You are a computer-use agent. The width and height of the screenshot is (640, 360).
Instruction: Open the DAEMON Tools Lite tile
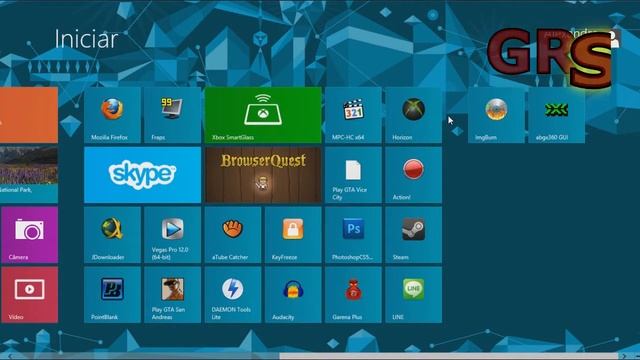(233, 295)
